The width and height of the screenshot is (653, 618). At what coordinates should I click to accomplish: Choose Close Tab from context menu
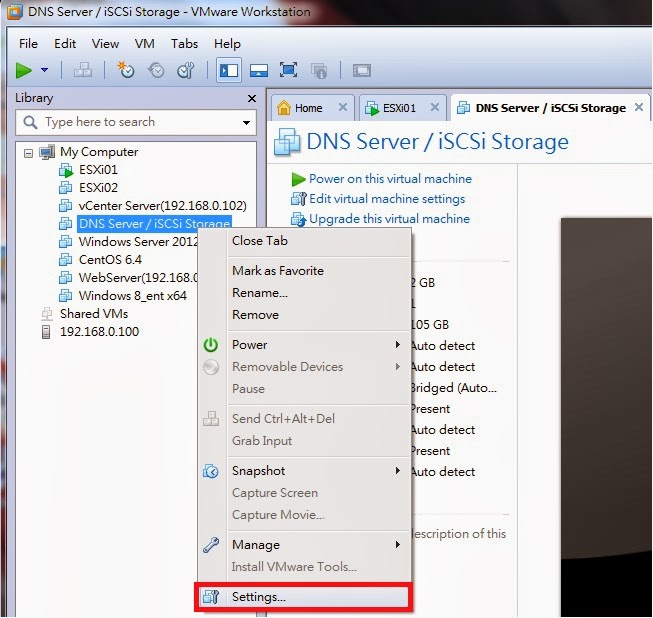click(x=260, y=241)
